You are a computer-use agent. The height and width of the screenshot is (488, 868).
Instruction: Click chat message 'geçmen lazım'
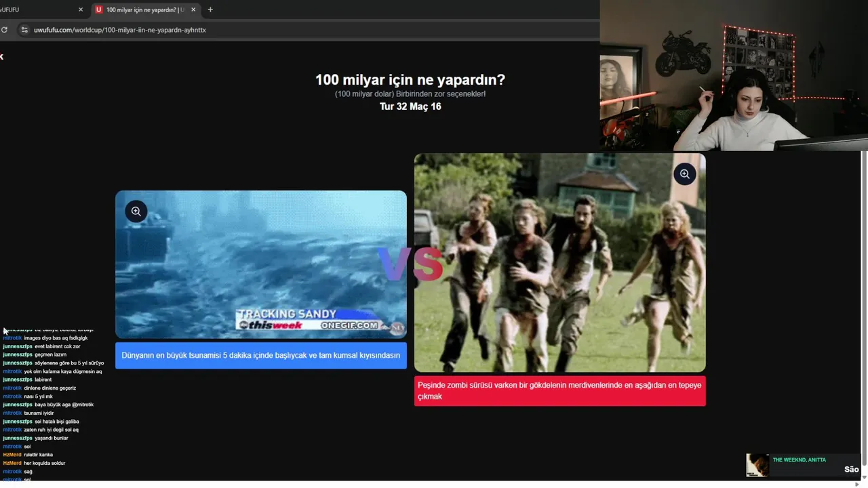pos(51,354)
